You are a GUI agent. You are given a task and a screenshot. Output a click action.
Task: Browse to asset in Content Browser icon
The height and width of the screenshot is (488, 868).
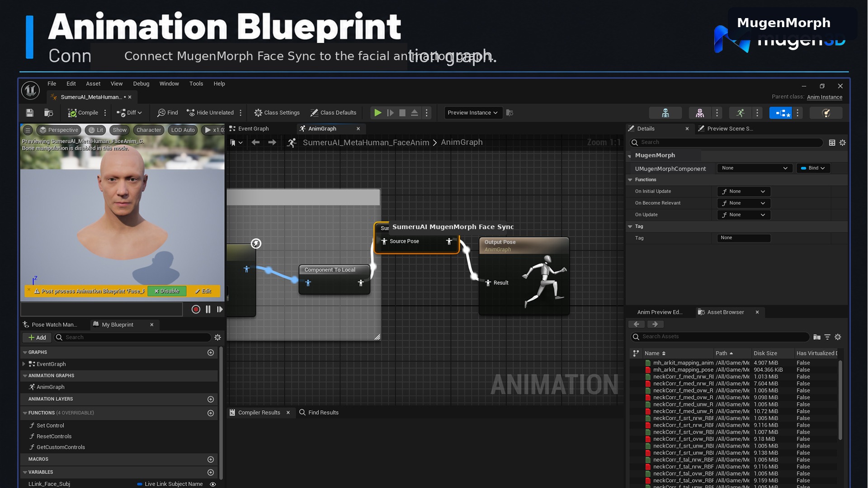(x=48, y=113)
